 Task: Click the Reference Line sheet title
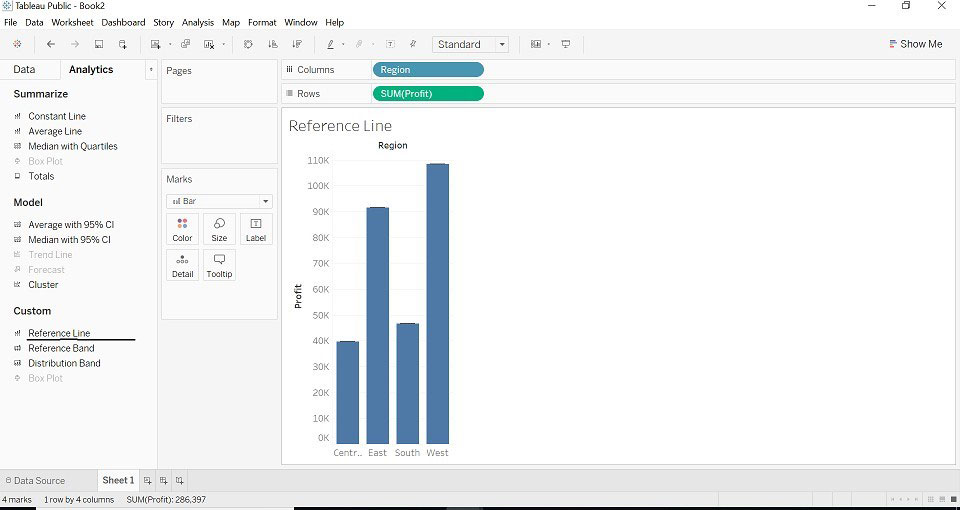point(340,126)
